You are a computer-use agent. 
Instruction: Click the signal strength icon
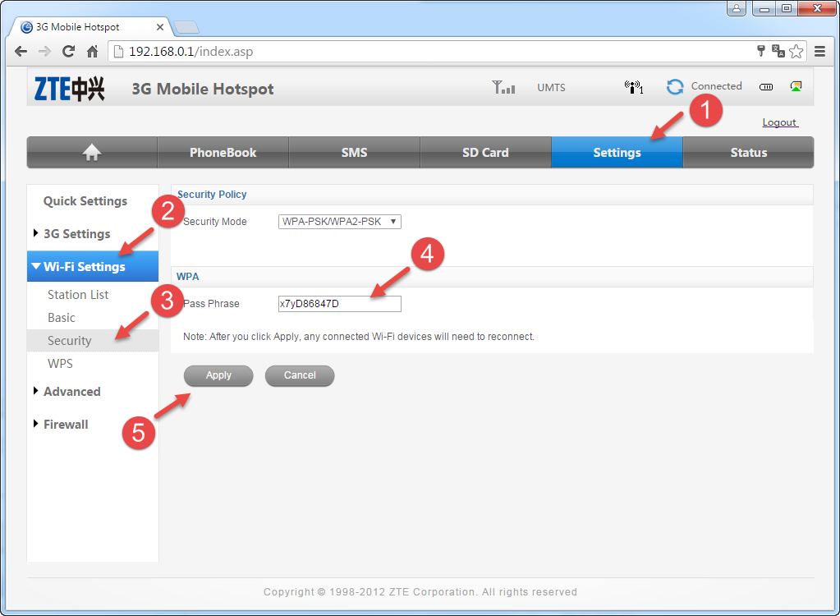503,87
